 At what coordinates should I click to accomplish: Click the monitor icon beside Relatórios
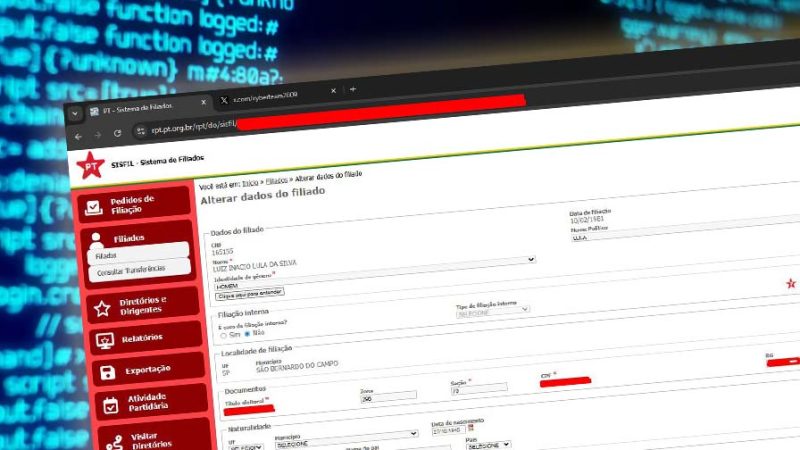105,341
